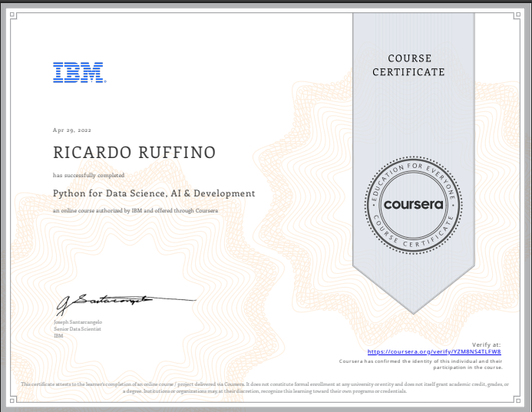
Task: Click the COURSE CERTIFICATE heading
Action: (409, 65)
